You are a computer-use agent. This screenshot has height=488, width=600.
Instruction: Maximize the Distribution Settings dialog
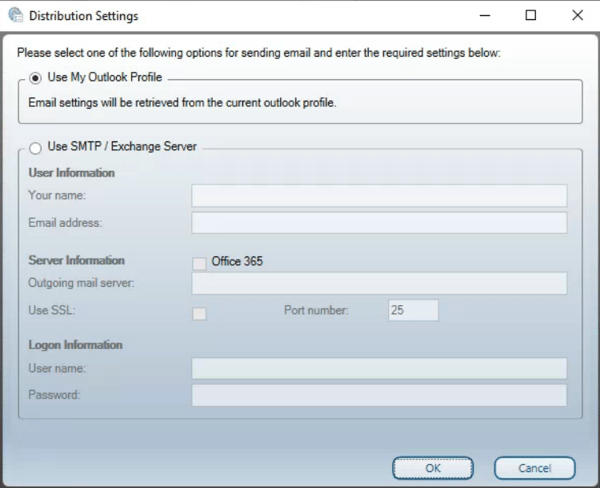coord(531,16)
